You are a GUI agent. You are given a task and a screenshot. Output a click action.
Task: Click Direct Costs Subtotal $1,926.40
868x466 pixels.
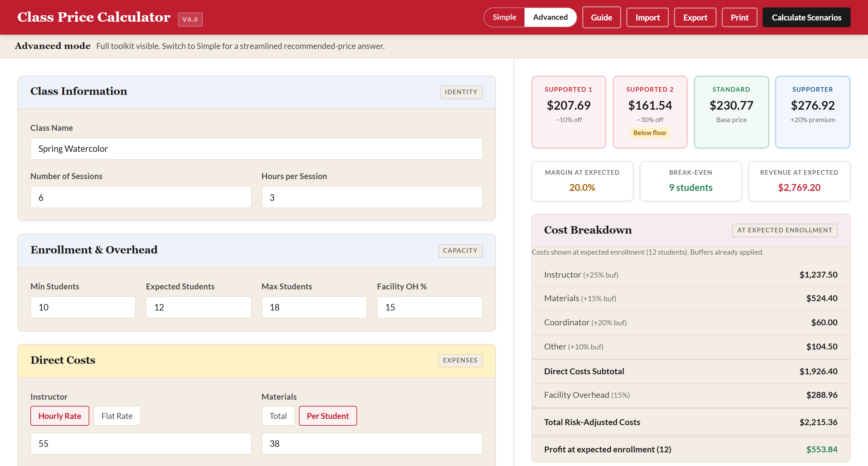pos(690,371)
